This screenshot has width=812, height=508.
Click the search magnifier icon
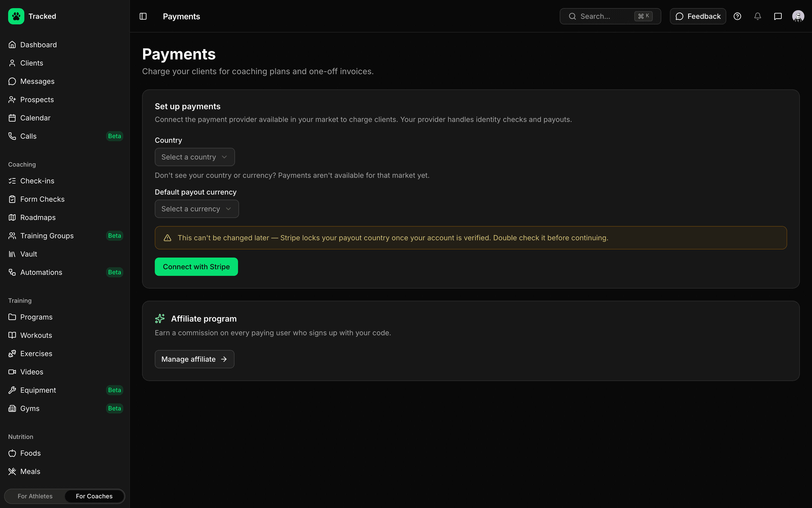click(x=572, y=16)
